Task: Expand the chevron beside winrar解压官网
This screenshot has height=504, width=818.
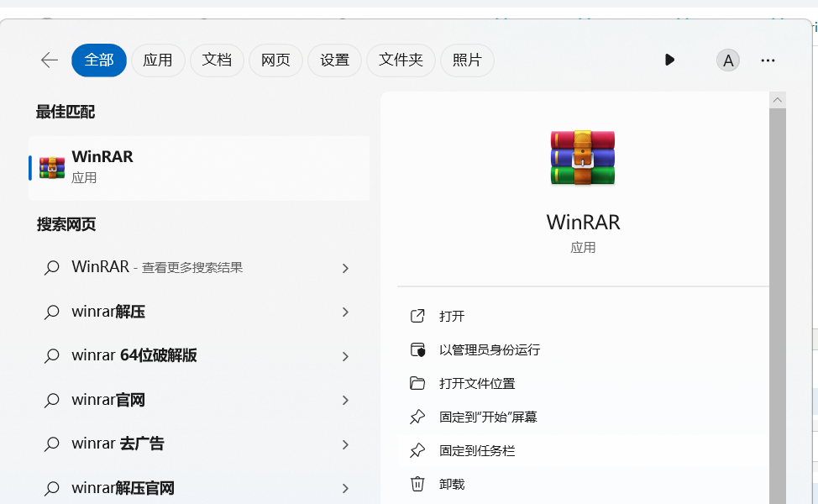Action: click(345, 488)
